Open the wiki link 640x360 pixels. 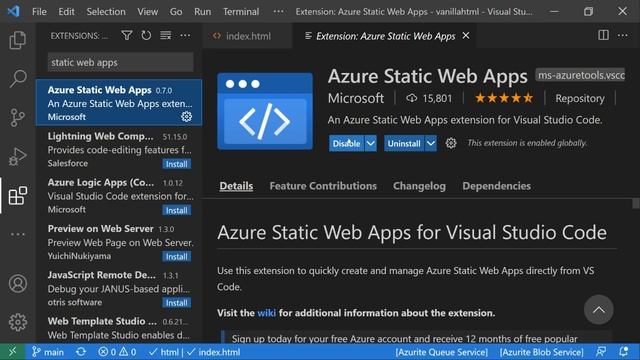pos(267,313)
